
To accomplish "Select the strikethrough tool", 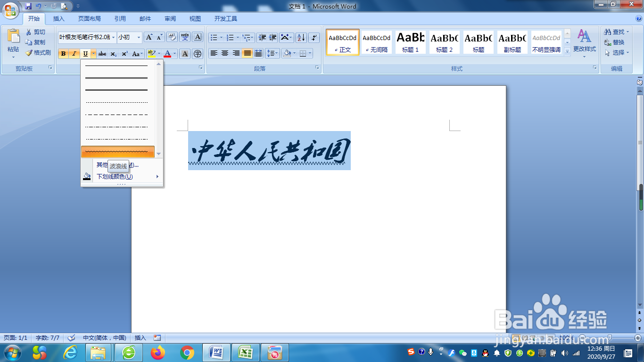I will point(102,53).
